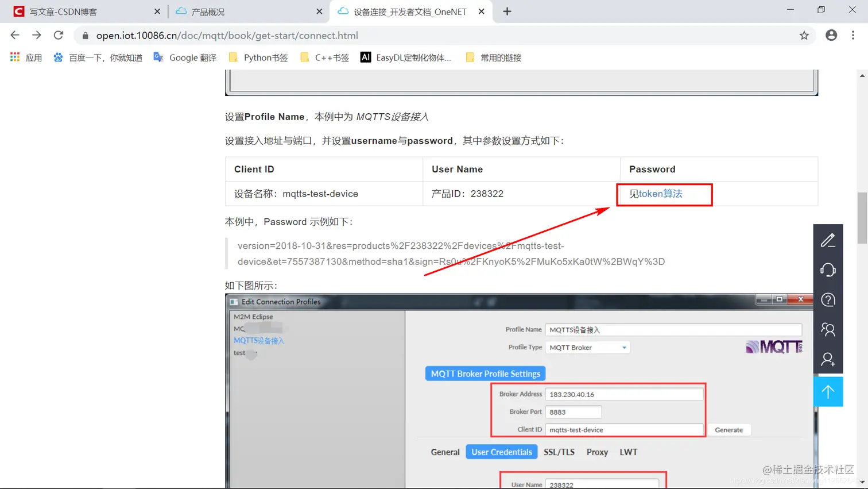Click the CSDN favicon on first tab
Viewport: 868px width, 489px height.
pyautogui.click(x=19, y=11)
